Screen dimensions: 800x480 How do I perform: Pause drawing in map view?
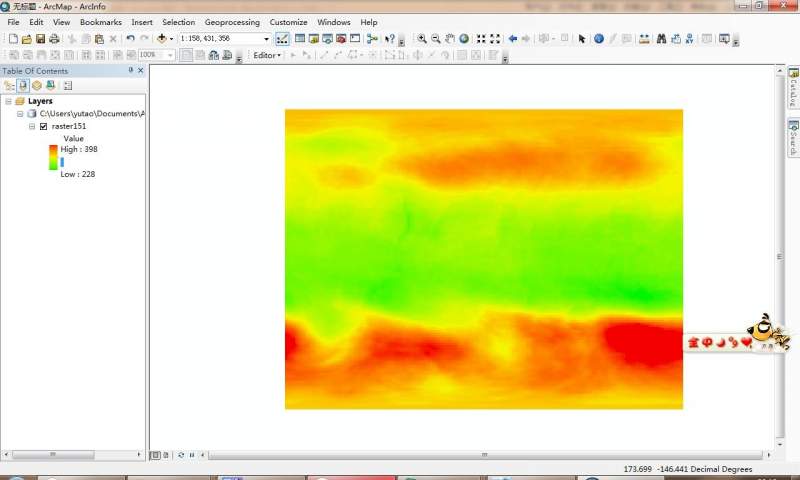[x=192, y=454]
